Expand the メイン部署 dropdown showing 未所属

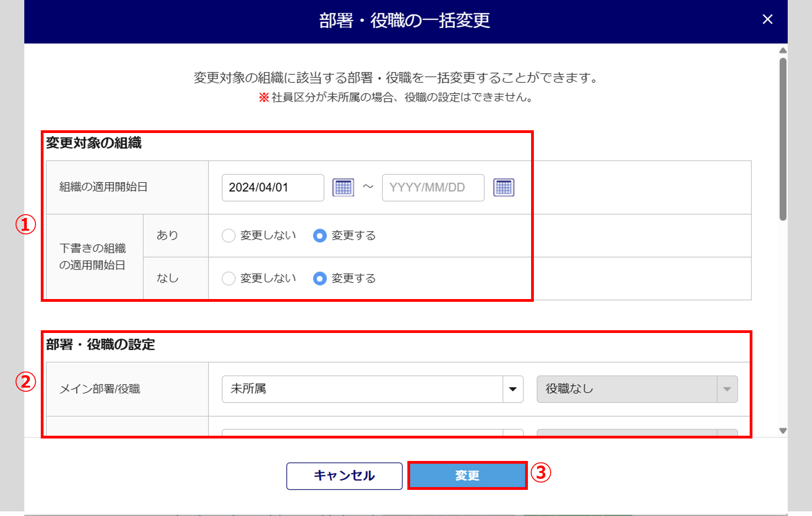[362, 389]
